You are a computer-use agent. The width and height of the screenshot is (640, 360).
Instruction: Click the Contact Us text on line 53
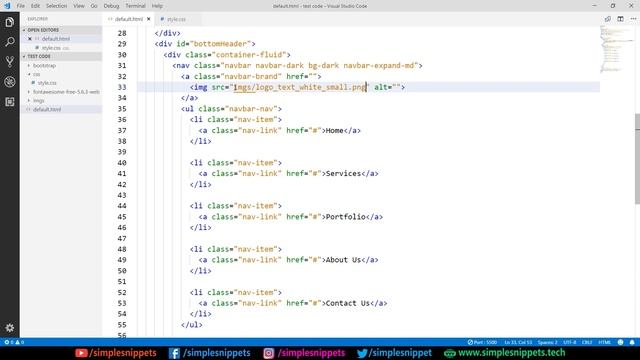(x=347, y=303)
